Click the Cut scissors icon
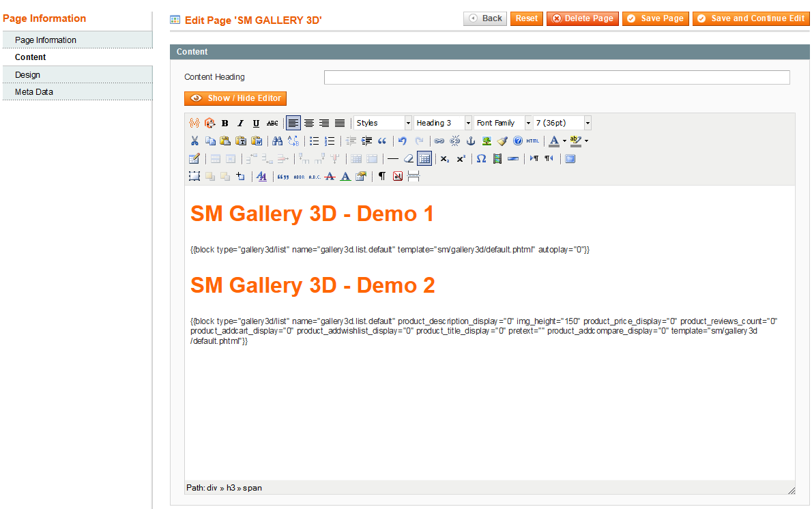The width and height of the screenshot is (812, 509). point(194,141)
